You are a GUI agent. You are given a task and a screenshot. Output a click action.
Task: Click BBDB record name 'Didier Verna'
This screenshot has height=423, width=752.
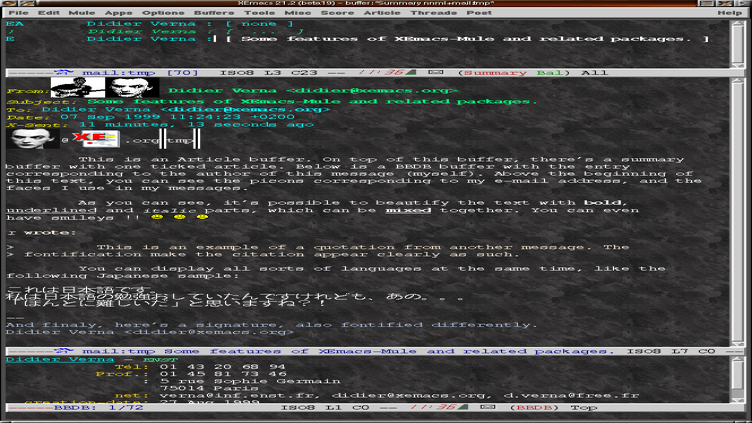[x=60, y=360]
